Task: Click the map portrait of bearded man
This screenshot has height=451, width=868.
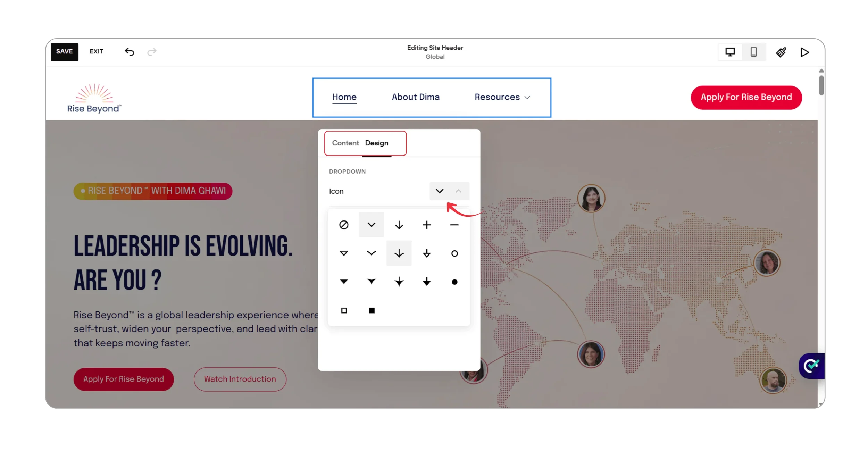Action: 773,380
